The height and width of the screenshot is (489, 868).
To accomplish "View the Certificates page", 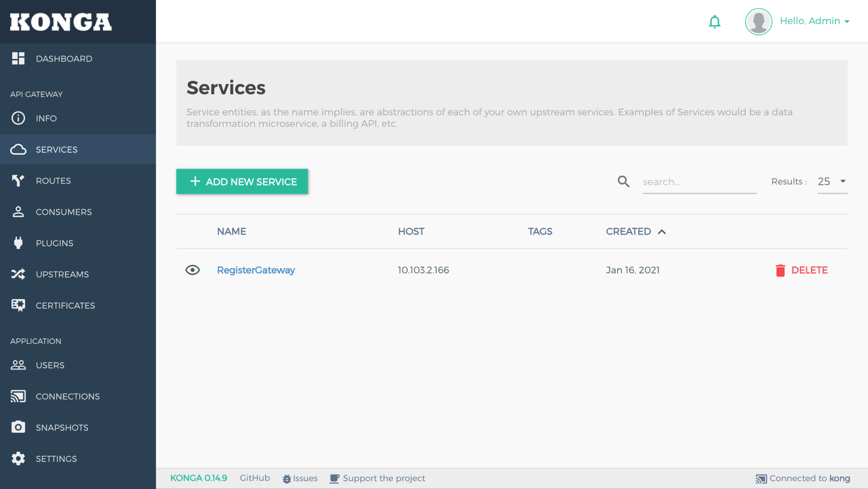I will click(65, 305).
